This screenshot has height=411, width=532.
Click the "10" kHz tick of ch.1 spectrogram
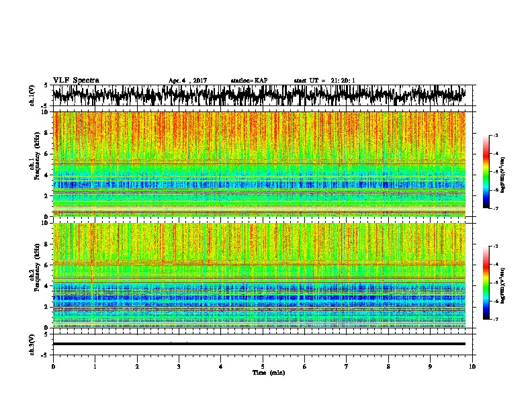[46, 112]
